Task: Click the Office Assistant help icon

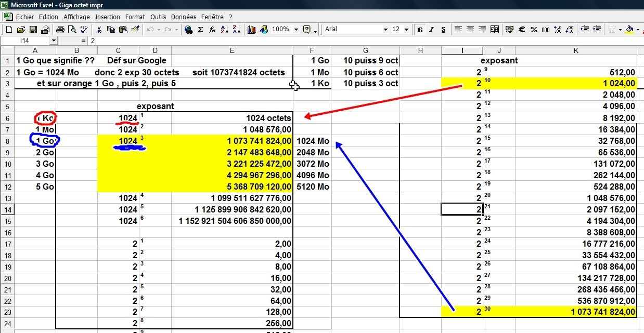Action: coord(307,30)
